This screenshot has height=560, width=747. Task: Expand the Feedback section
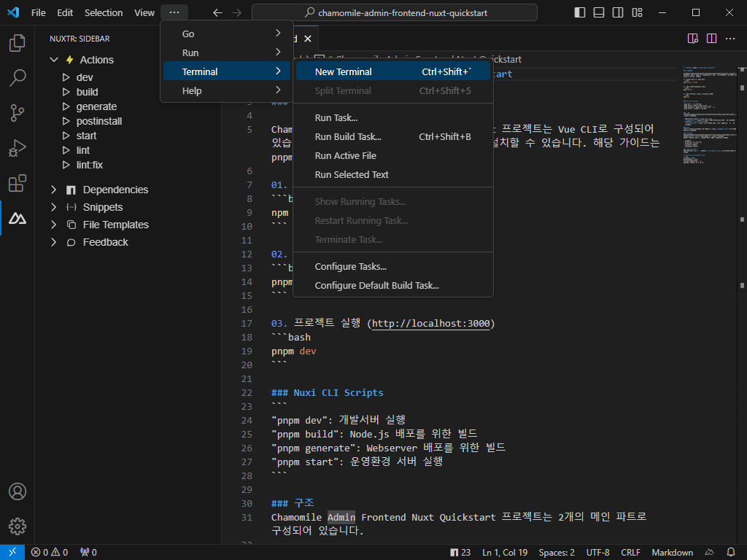click(x=54, y=242)
